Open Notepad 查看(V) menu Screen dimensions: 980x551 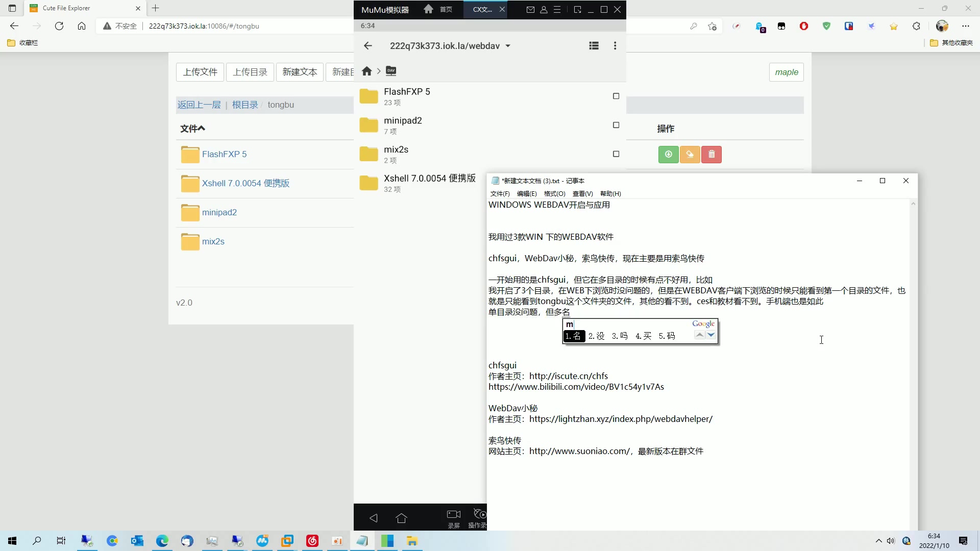coord(582,194)
